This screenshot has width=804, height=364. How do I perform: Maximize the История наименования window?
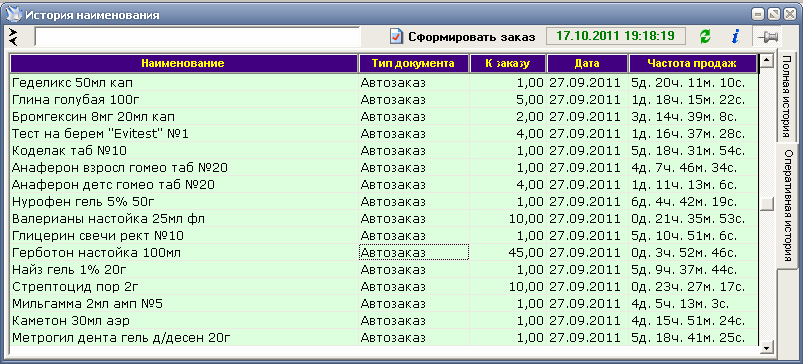(774, 15)
